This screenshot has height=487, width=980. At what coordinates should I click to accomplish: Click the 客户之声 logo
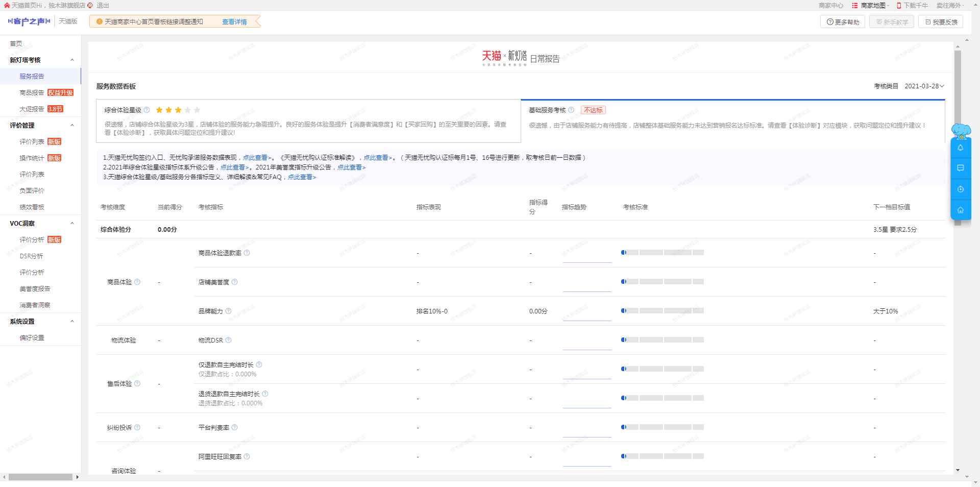click(x=29, y=21)
